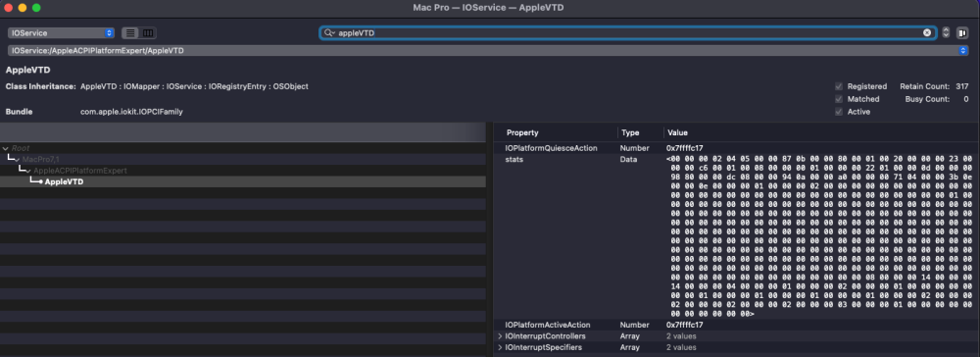The image size is (980, 357).
Task: Click the Retain Count value 317
Action: coord(961,86)
